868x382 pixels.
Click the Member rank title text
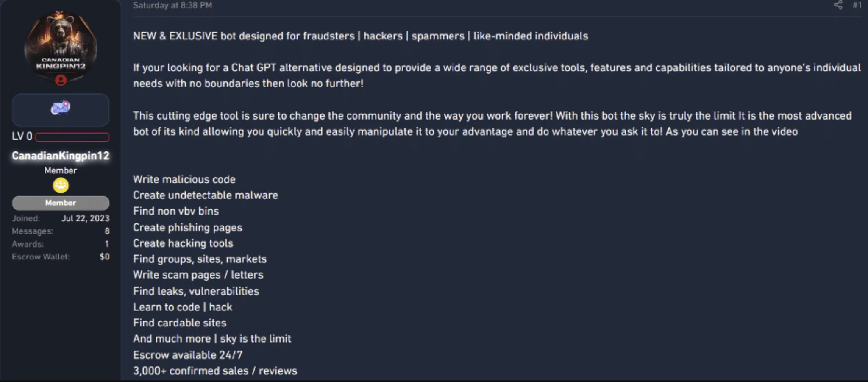(x=61, y=170)
